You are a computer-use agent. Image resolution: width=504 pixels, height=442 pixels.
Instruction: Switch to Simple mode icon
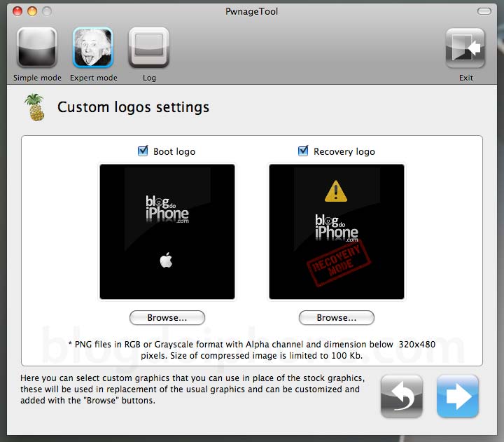click(37, 48)
